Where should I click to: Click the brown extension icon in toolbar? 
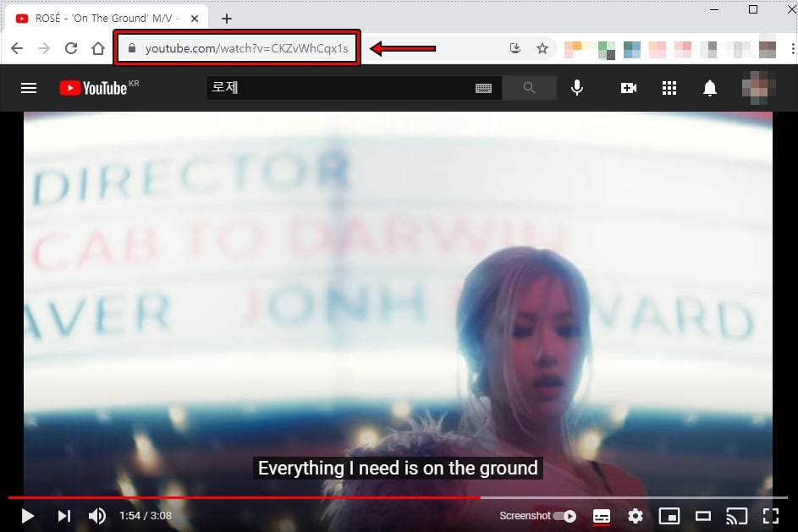[768, 50]
